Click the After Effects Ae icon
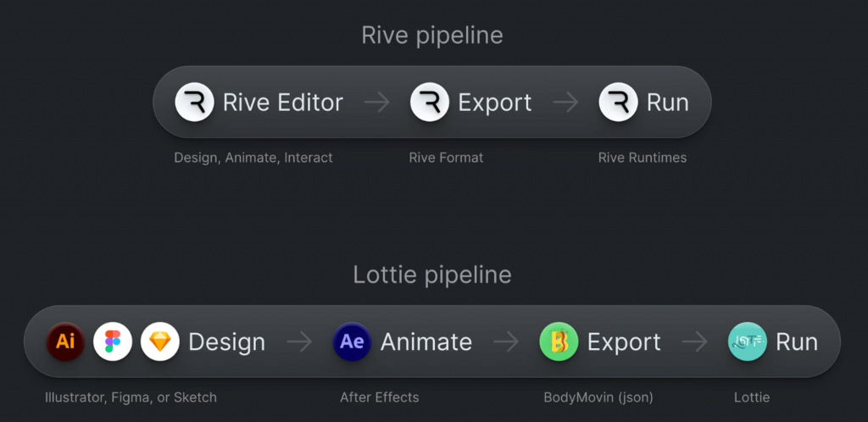 click(x=352, y=341)
